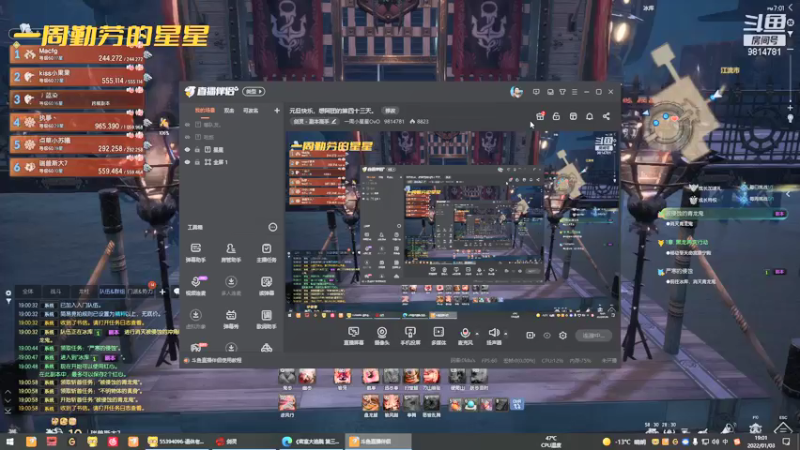
Task: Toggle lock on the 全屏 1 source
Action: pyautogui.click(x=197, y=162)
